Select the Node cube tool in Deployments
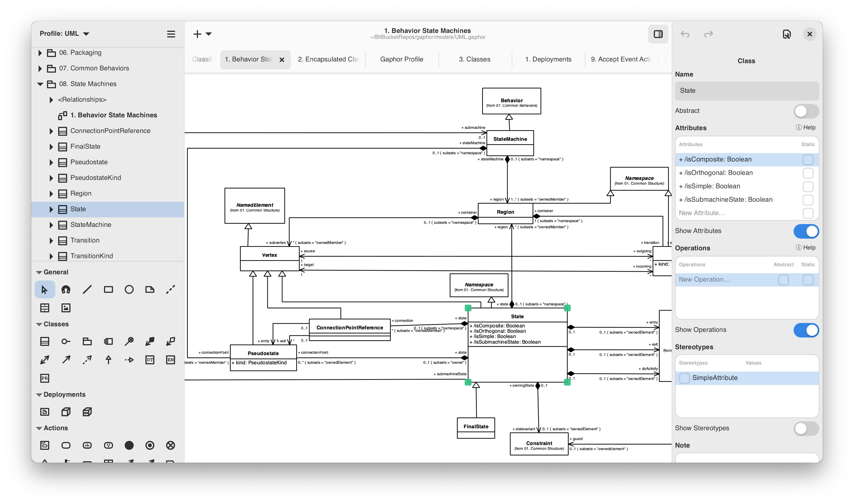Screen dimensions: 854x504 click(x=66, y=412)
